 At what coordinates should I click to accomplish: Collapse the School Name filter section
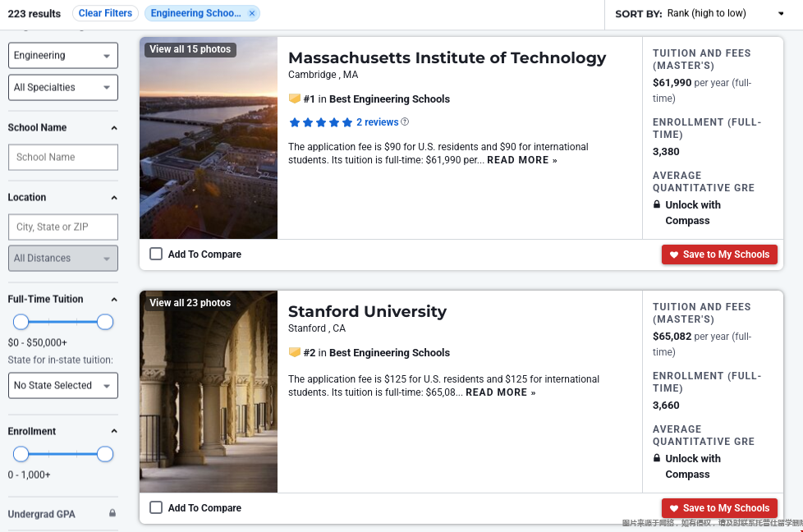[114, 128]
